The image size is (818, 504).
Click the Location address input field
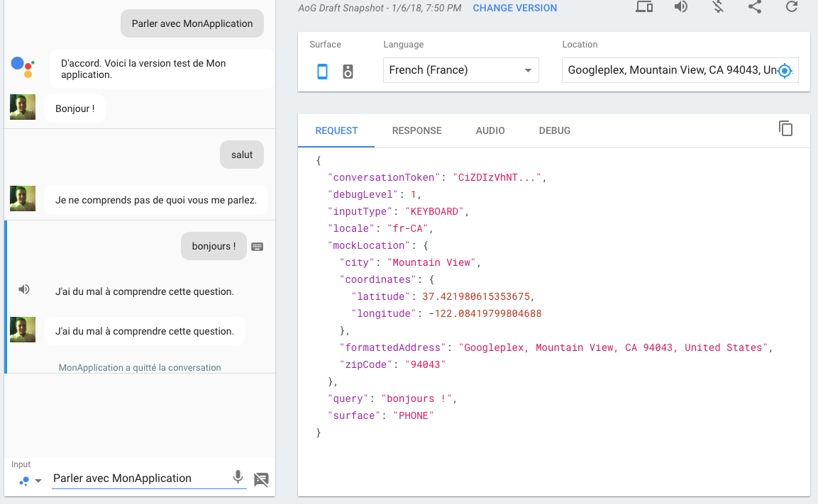[x=667, y=70]
